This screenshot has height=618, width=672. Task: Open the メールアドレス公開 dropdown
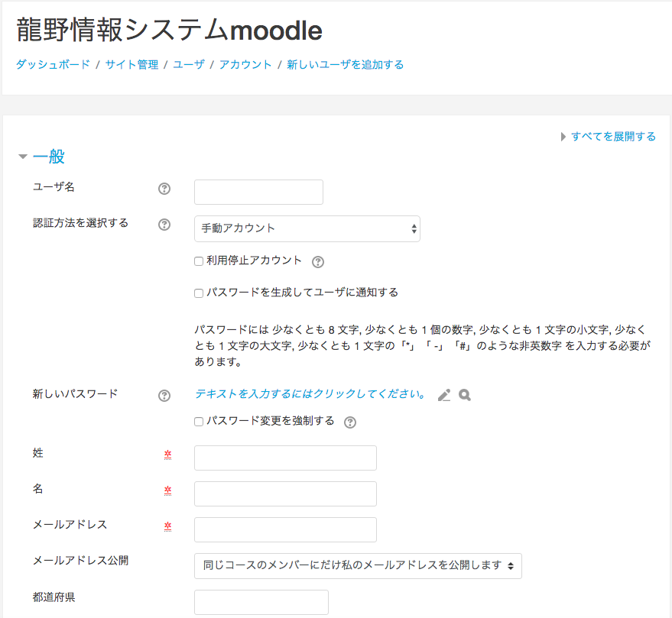pyautogui.click(x=358, y=566)
